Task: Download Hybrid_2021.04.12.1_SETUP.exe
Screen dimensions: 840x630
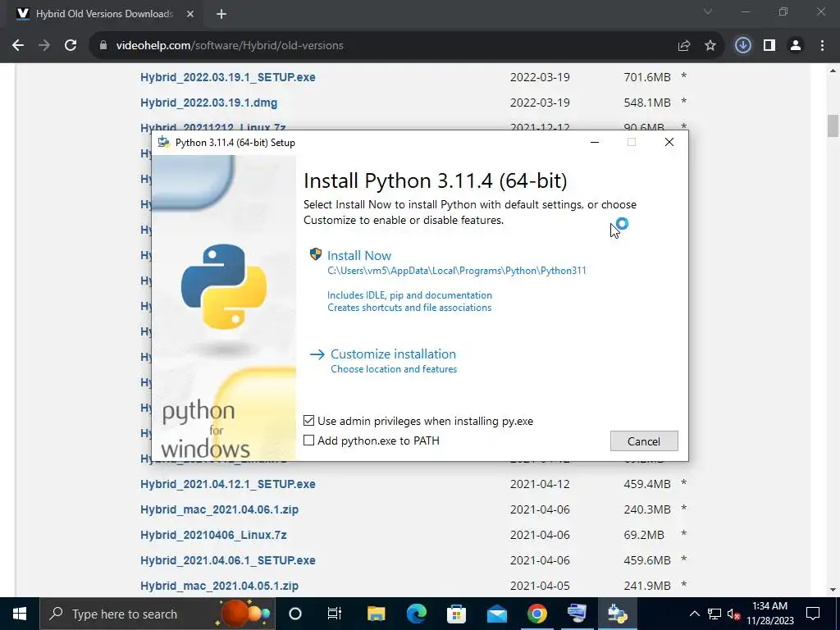Action: coord(228,484)
